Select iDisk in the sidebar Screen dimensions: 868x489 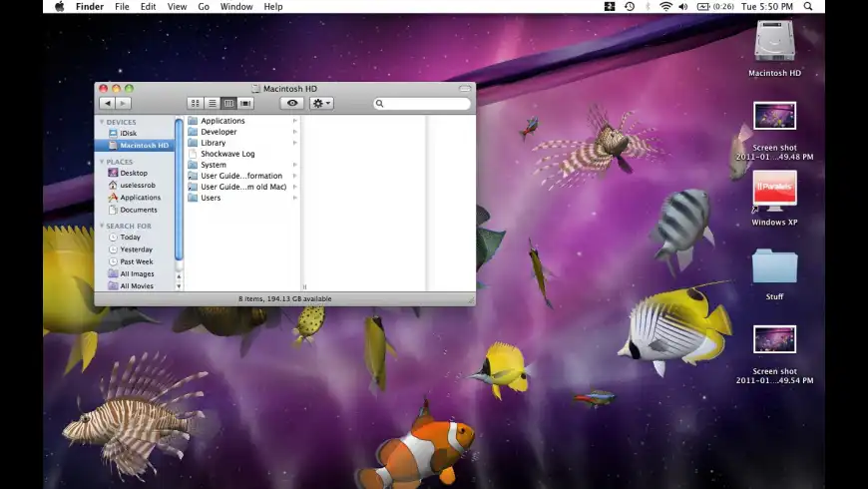129,133
